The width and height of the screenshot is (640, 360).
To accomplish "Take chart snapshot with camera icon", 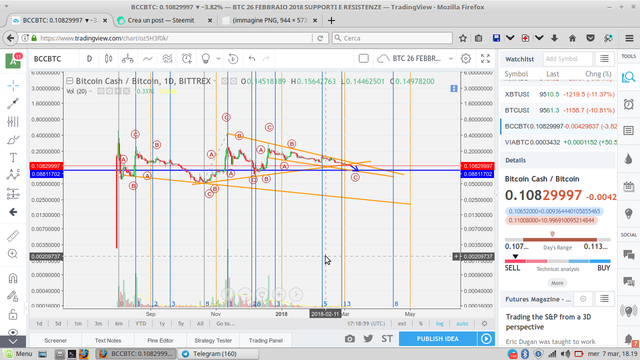I will pyautogui.click(x=349, y=339).
